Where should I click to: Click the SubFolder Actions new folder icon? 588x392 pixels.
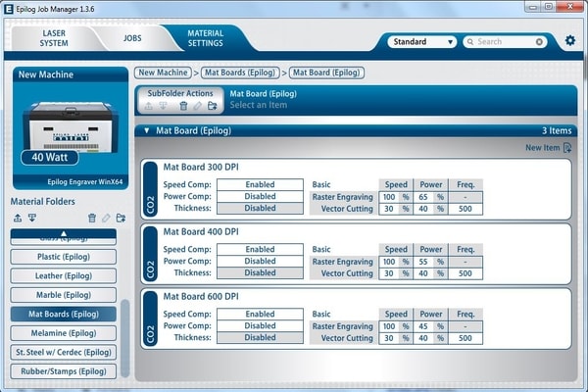click(213, 106)
